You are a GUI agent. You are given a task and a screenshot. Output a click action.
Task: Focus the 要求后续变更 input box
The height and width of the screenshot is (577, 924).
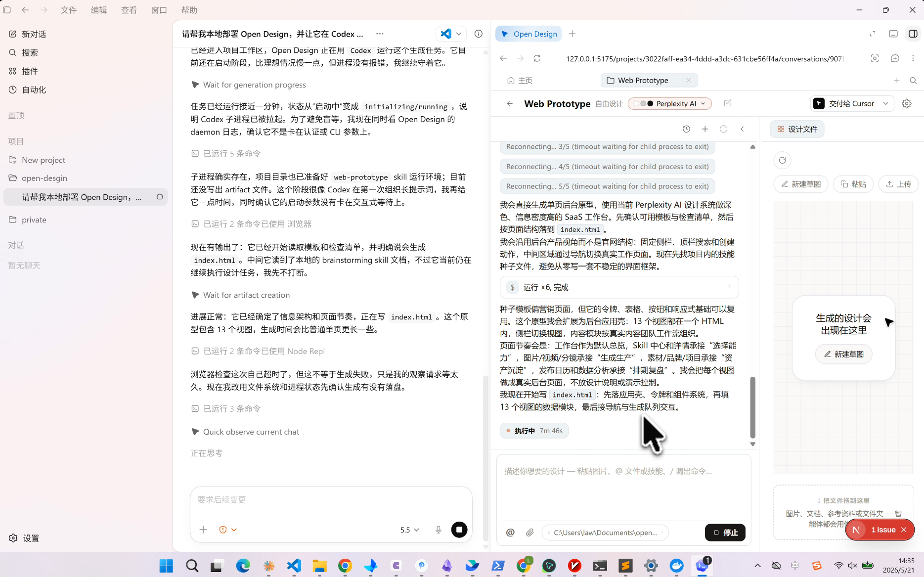click(x=331, y=500)
